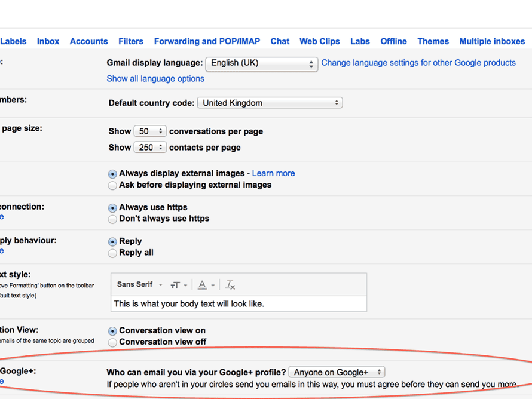
Task: Open the text size formatting icon
Action: pyautogui.click(x=179, y=285)
